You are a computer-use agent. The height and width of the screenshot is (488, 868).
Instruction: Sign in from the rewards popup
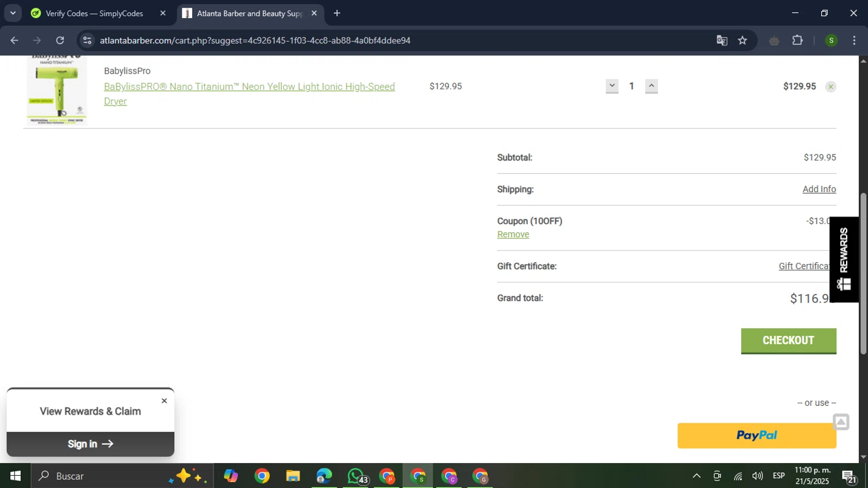90,444
